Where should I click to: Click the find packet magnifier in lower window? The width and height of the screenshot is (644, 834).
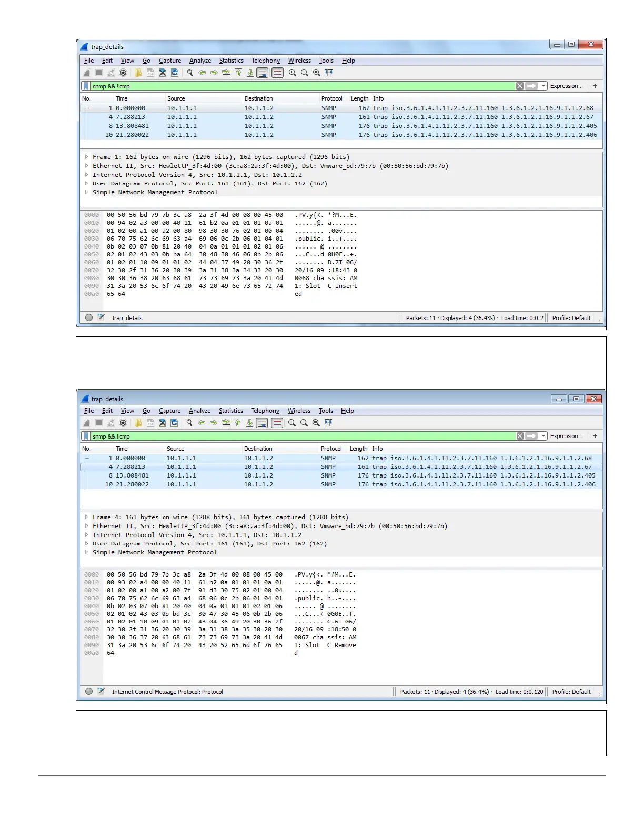189,423
